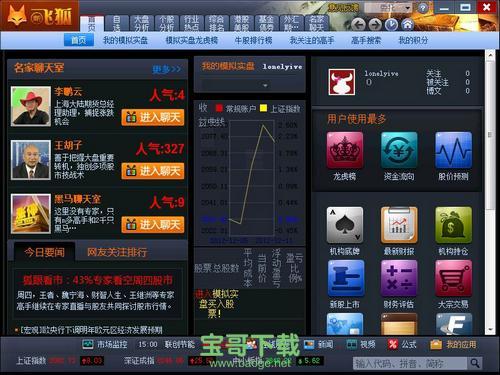Open the 股价预测 waveform icon

453,150
